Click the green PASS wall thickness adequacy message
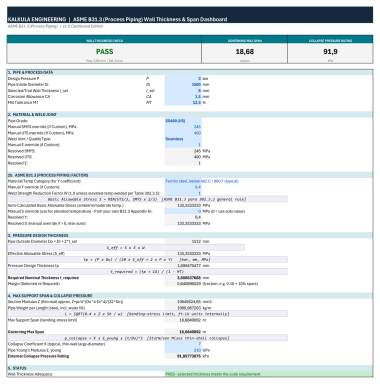The width and height of the screenshot is (380, 384). point(269,374)
